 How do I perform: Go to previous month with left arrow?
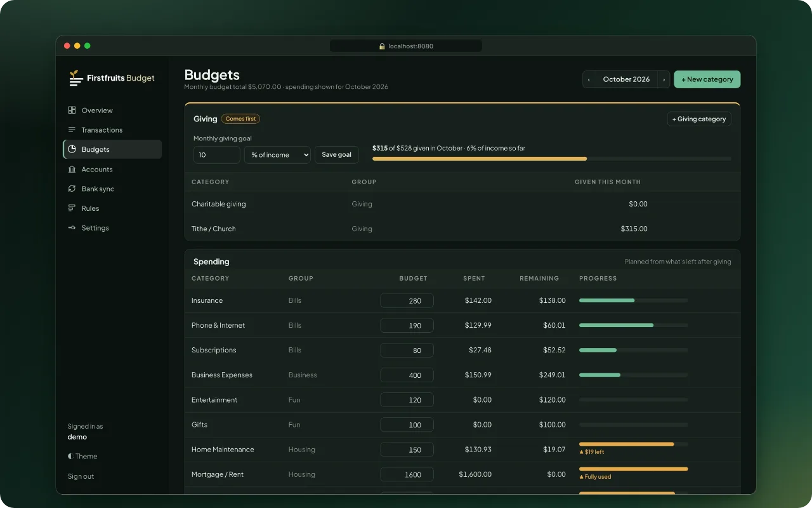[589, 79]
